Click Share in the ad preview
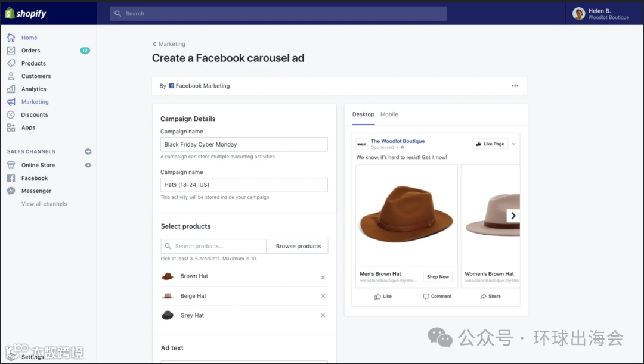Image resolution: width=644 pixels, height=364 pixels. point(490,296)
